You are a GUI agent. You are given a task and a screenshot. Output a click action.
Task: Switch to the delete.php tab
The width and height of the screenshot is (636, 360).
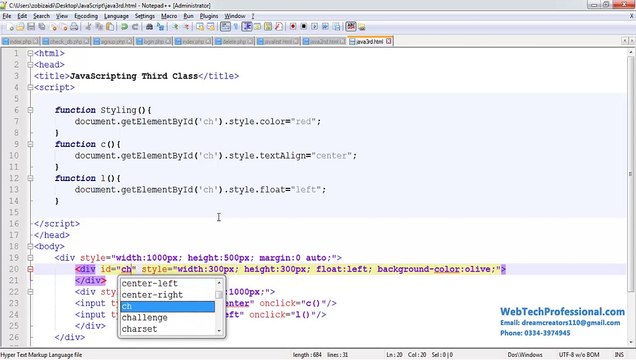[x=234, y=41]
